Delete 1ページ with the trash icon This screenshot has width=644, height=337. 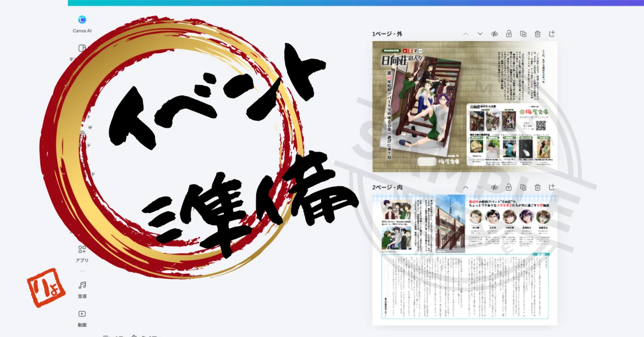click(537, 34)
